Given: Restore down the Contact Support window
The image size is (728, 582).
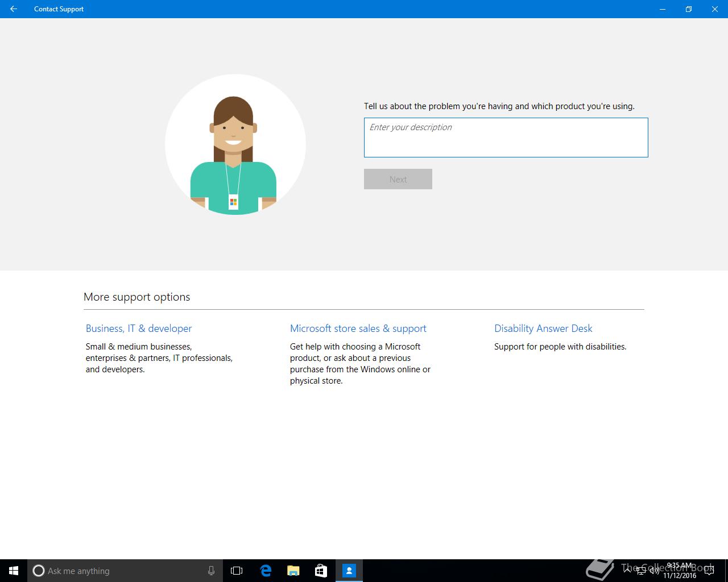Looking at the screenshot, I should [689, 9].
